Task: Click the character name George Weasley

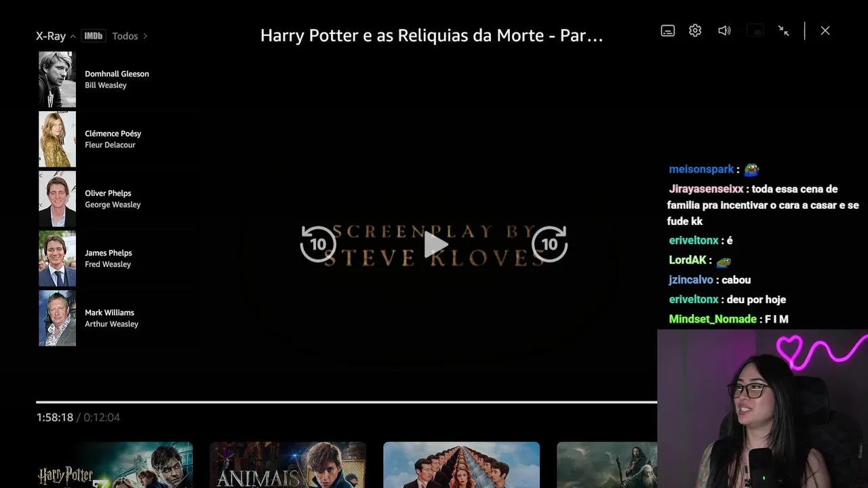Action: point(113,205)
